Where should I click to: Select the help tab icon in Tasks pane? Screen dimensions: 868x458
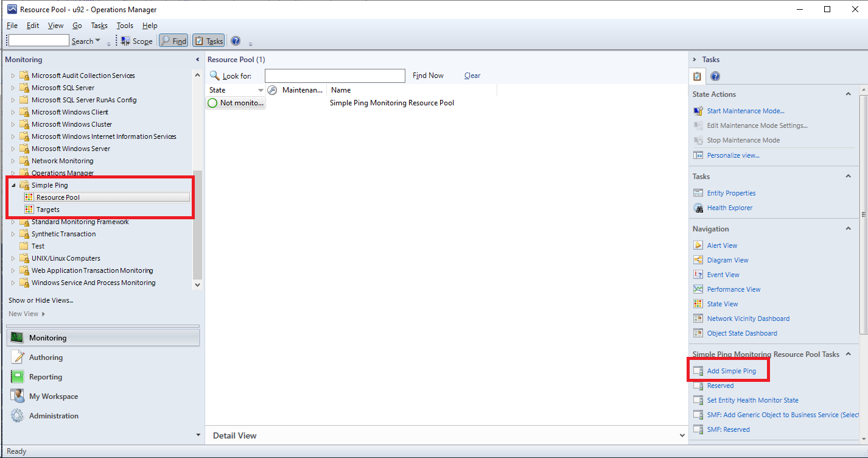(715, 76)
